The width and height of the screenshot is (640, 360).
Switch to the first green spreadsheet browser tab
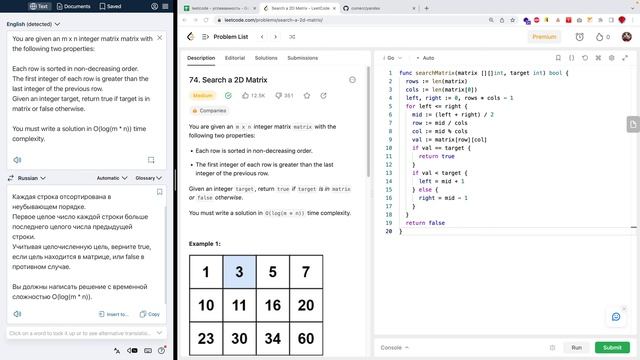point(220,8)
